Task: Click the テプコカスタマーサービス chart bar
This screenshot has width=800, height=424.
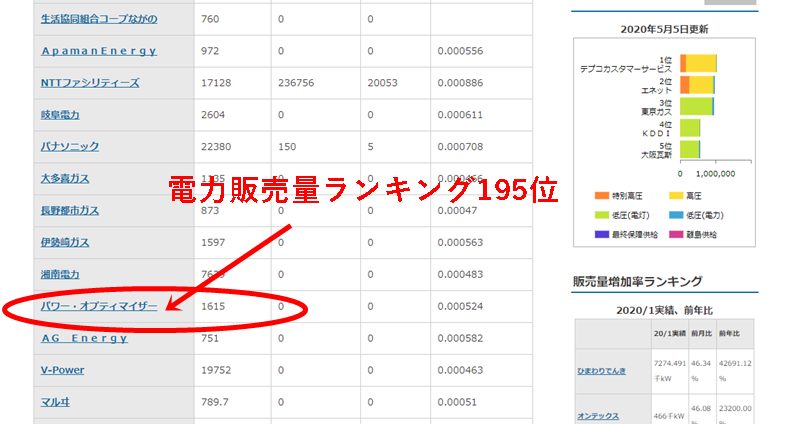Action: (698, 64)
